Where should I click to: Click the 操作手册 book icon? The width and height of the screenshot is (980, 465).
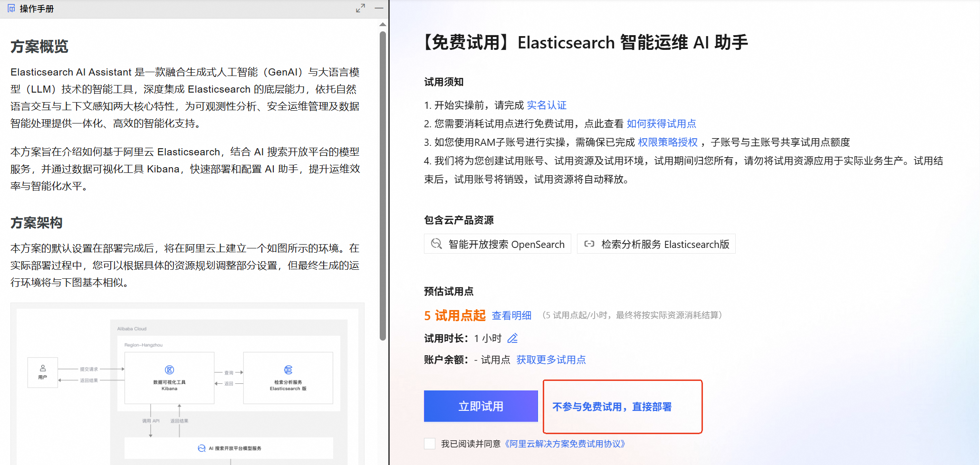(x=11, y=9)
